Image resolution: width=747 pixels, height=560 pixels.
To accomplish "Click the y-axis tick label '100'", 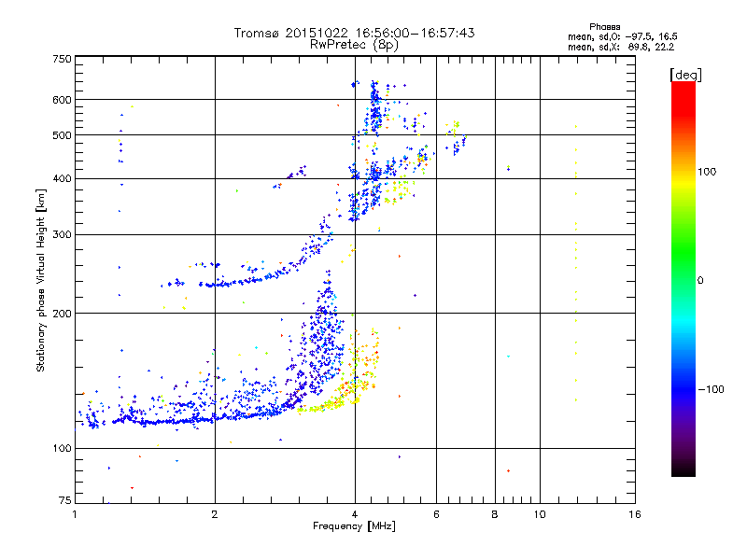I will point(62,448).
